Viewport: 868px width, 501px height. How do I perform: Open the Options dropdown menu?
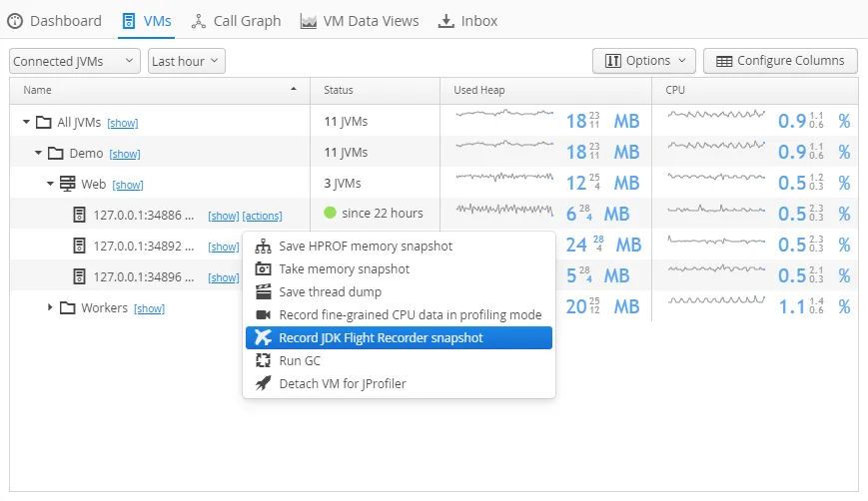642,61
